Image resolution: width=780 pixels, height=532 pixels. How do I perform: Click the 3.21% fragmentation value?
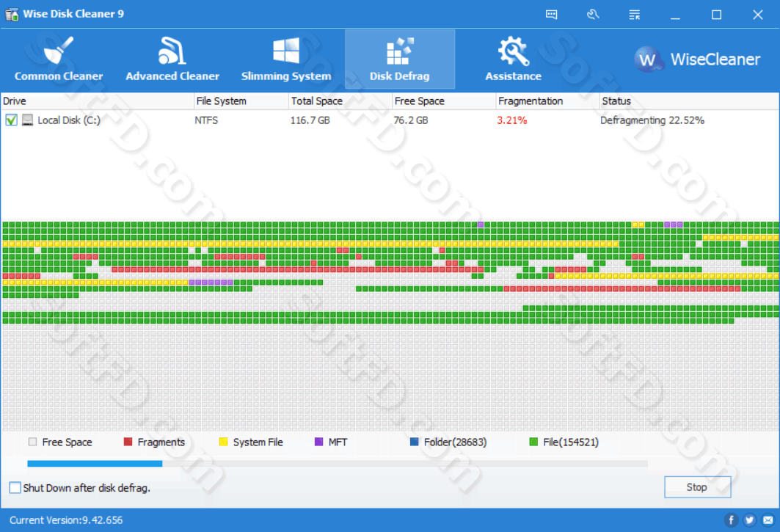point(512,120)
